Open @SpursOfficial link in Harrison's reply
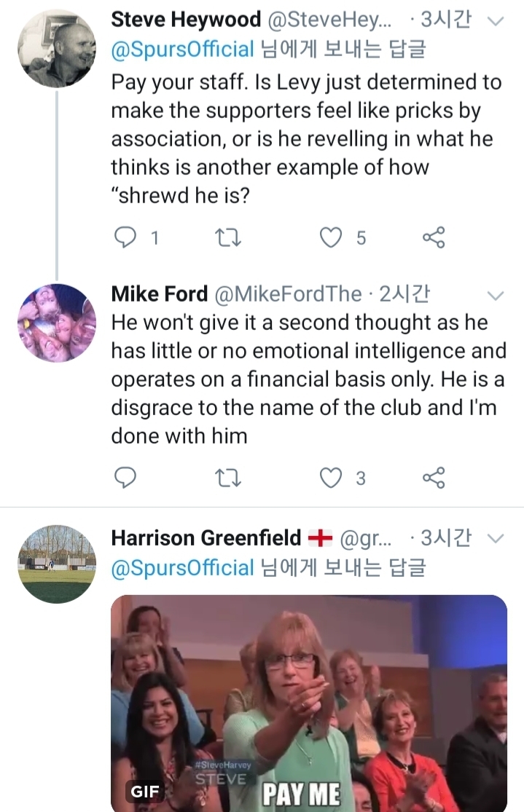 [x=182, y=567]
